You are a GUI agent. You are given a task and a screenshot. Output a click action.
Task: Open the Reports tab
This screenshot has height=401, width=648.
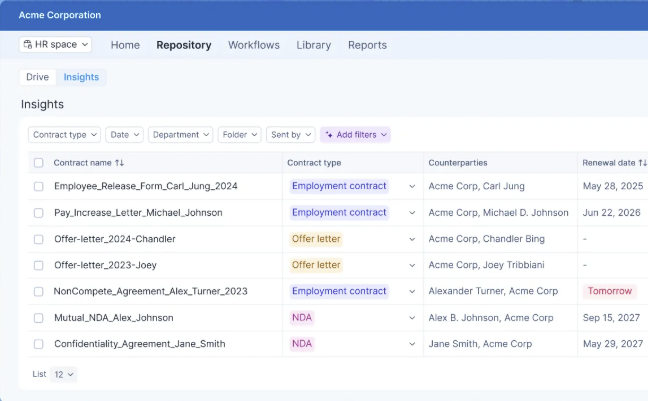pos(367,45)
